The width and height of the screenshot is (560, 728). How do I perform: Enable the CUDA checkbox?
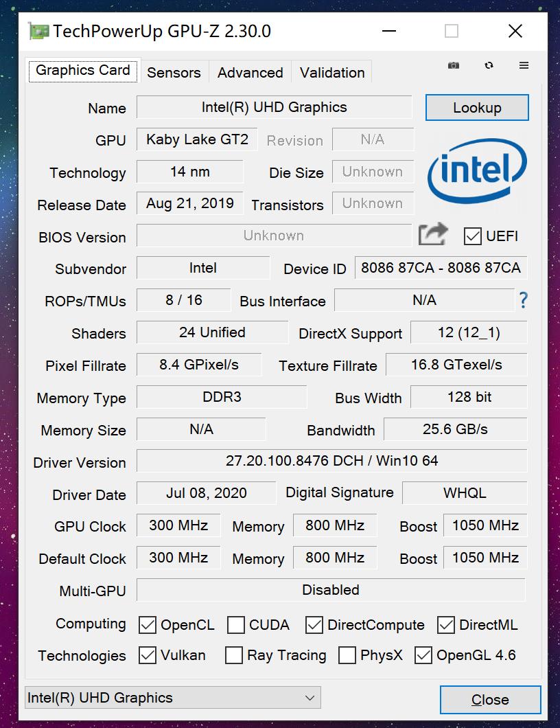click(236, 625)
